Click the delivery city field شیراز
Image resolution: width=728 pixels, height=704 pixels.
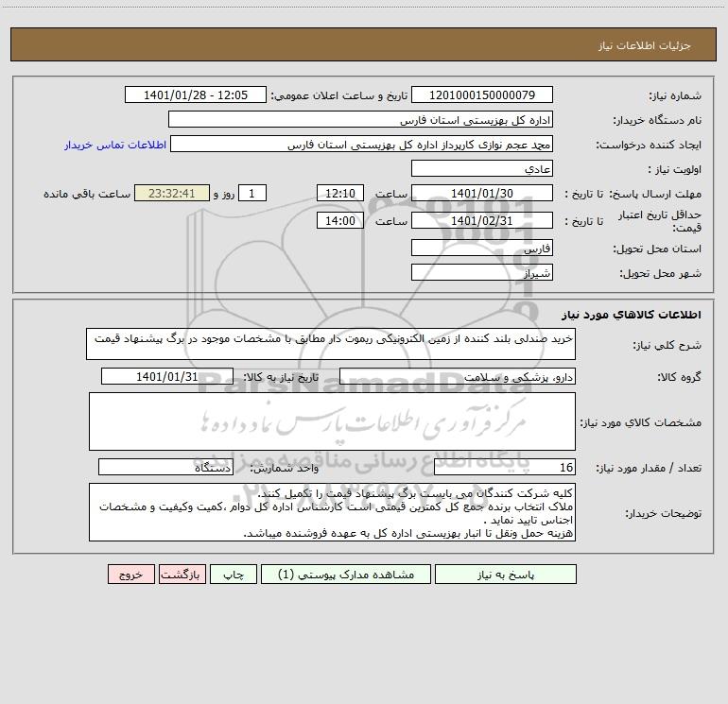tap(482, 272)
